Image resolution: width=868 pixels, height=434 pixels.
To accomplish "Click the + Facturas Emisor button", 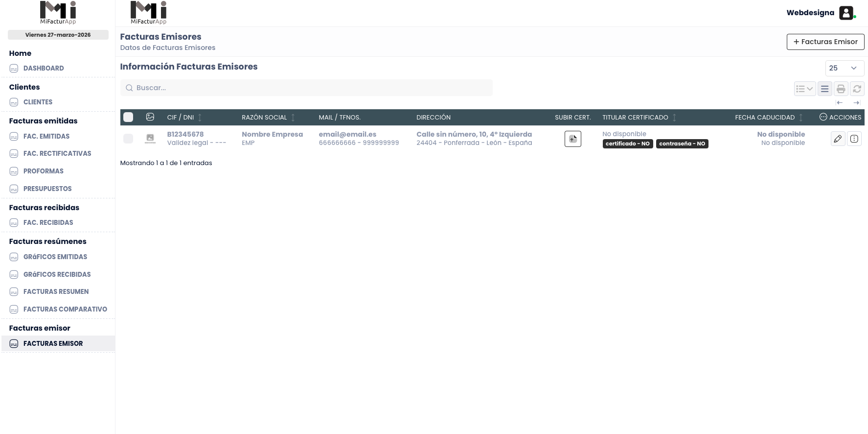I will tap(825, 42).
